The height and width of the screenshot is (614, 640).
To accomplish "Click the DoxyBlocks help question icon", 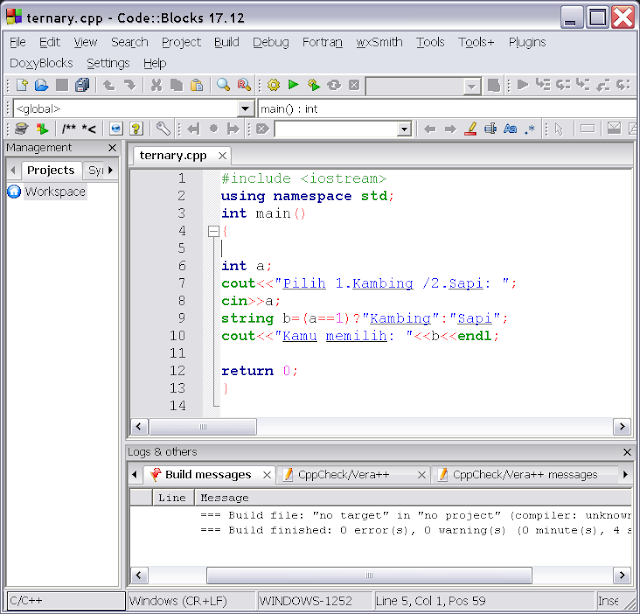I will [x=136, y=129].
